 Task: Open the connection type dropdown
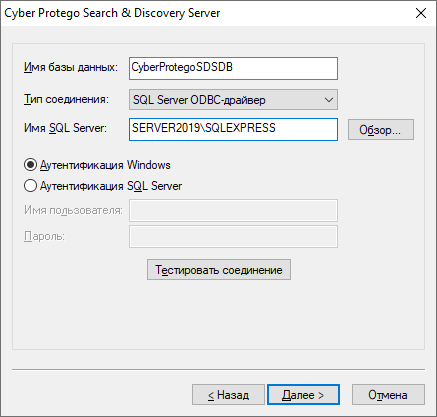pos(233,100)
